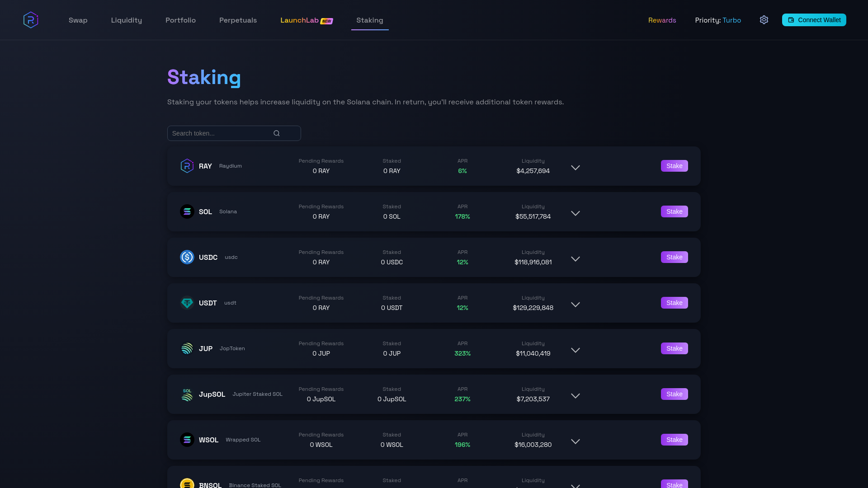Click JUP liquidity $11,040,419
Screen dimensions: 868x488
click(x=533, y=353)
